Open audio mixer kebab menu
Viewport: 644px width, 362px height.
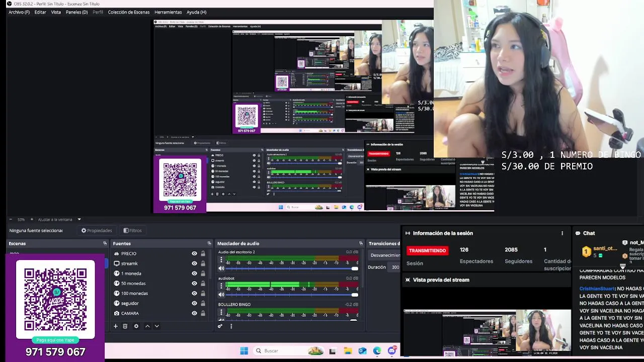[x=231, y=326]
